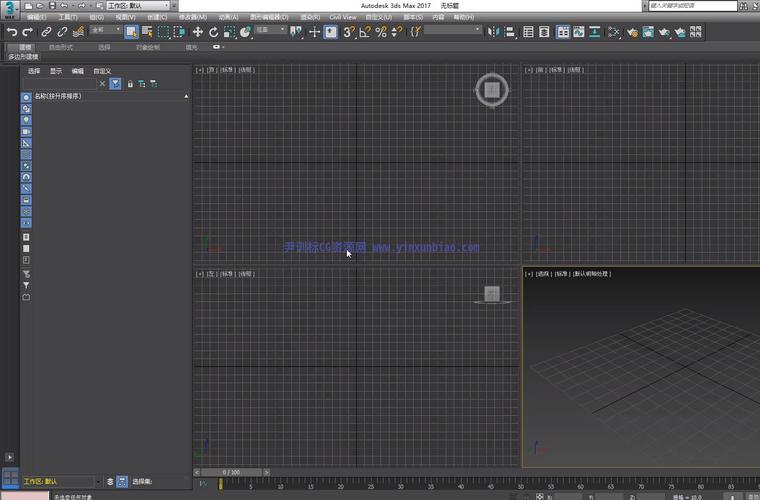Toggle Spinner Snap

click(396, 32)
